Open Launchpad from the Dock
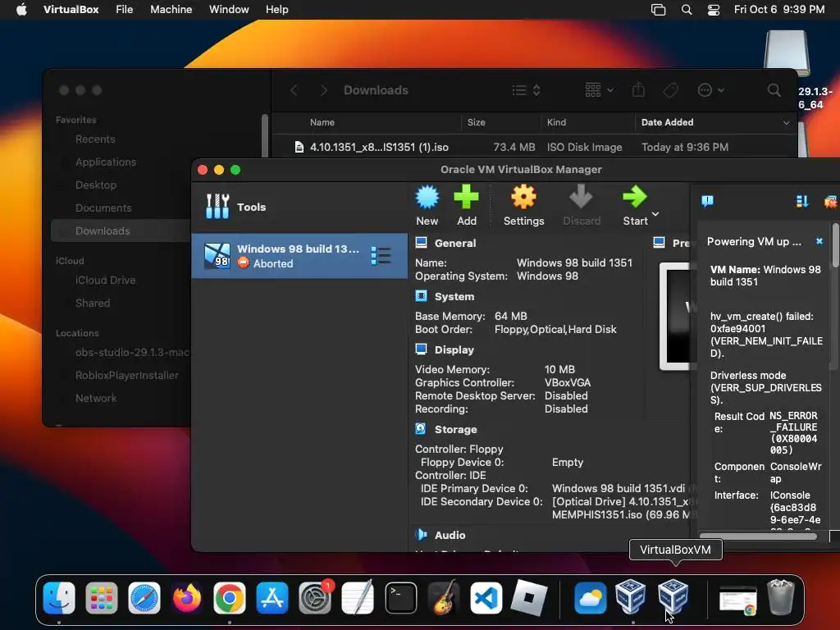 102,597
